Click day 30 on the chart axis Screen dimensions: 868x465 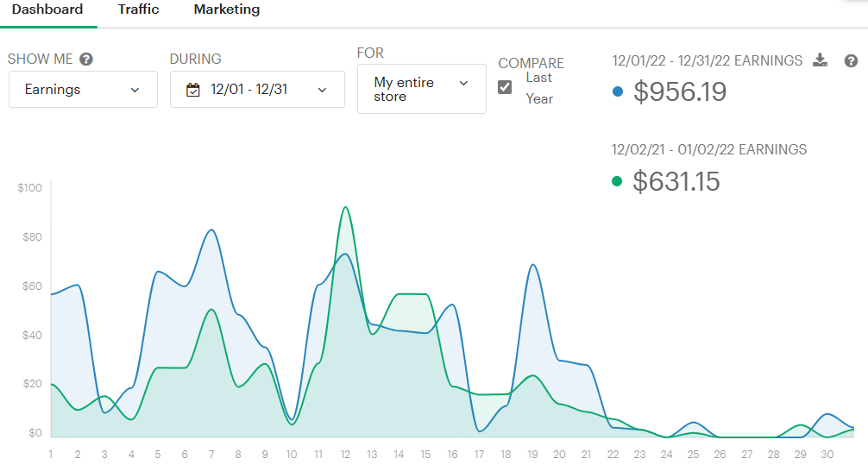826,455
